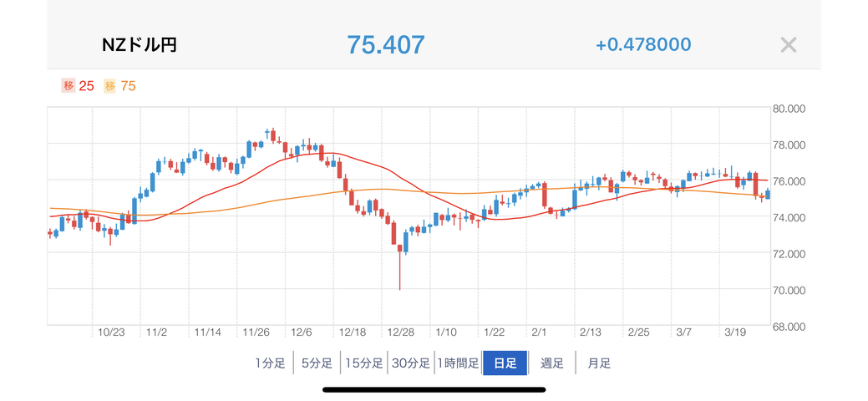
Task: Select the 30分足 timeframe tab
Action: [x=411, y=363]
